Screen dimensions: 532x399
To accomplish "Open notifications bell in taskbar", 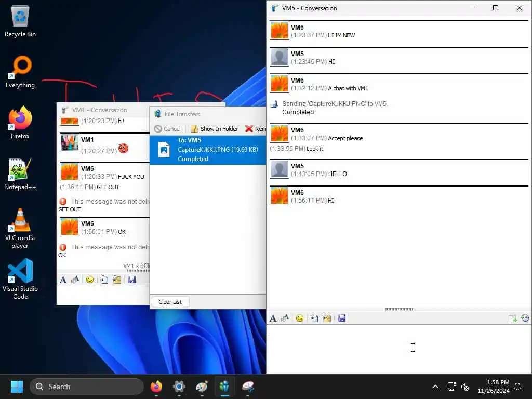I will pos(518,387).
